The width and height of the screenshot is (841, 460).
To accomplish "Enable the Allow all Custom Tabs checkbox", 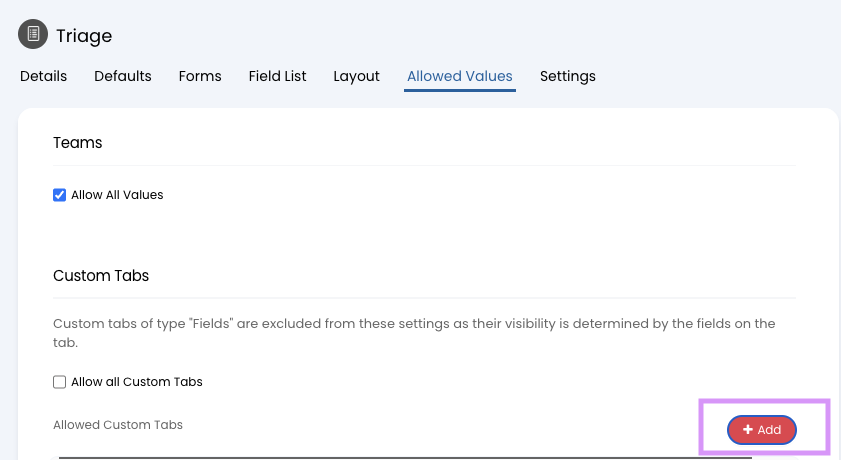I will [60, 382].
